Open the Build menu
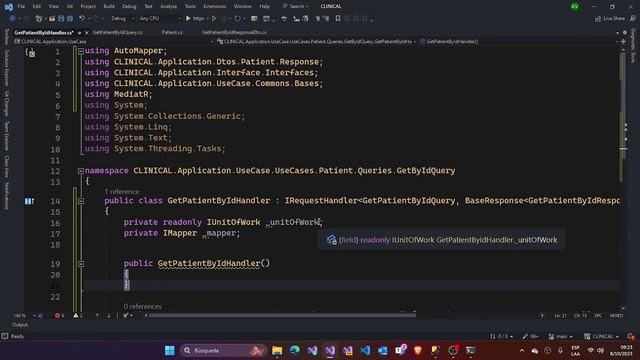Viewport: 640px width, 360px height. pyautogui.click(x=109, y=6)
